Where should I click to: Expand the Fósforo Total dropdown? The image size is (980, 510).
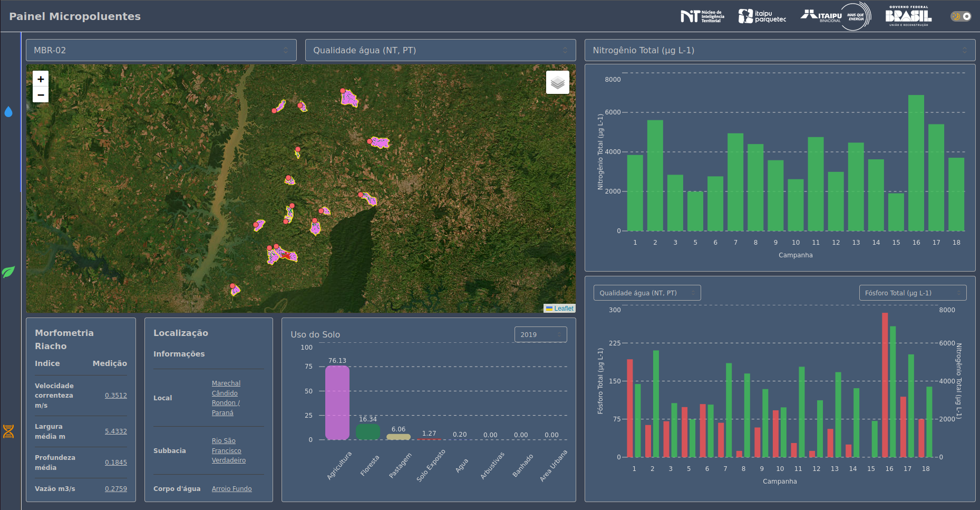point(912,293)
